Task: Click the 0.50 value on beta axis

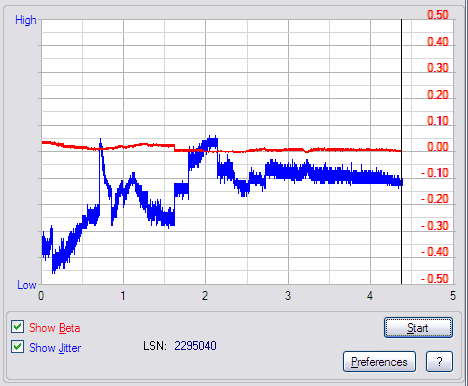Action: 438,15
